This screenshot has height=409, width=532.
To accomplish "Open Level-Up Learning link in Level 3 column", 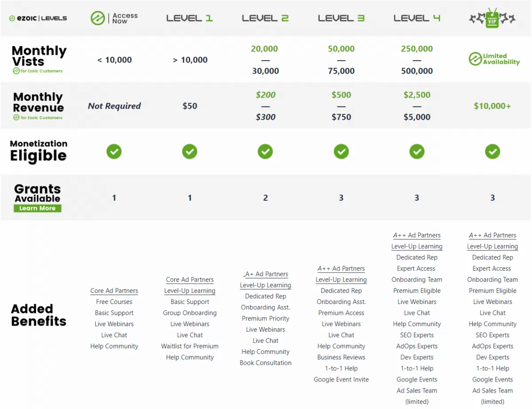I will point(341,280).
